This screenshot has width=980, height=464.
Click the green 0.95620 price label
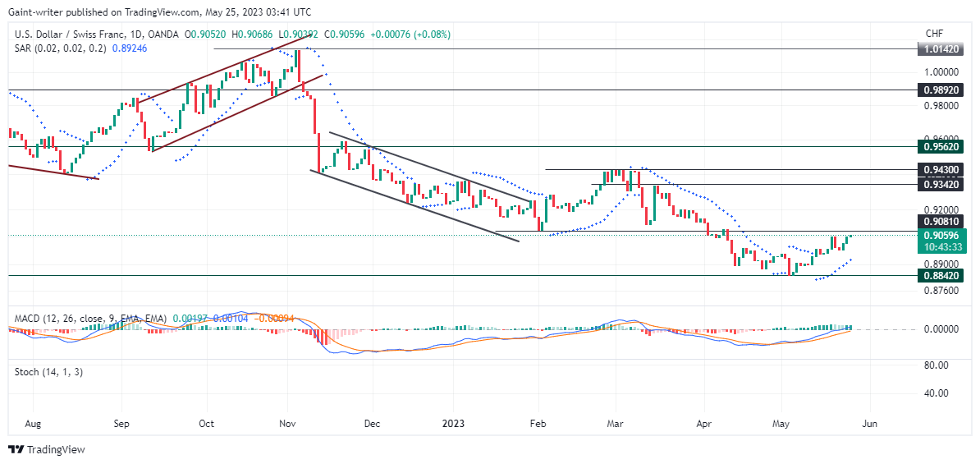940,147
